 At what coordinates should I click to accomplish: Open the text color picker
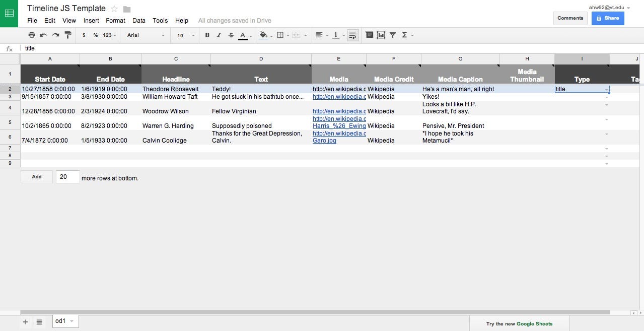[x=243, y=35]
